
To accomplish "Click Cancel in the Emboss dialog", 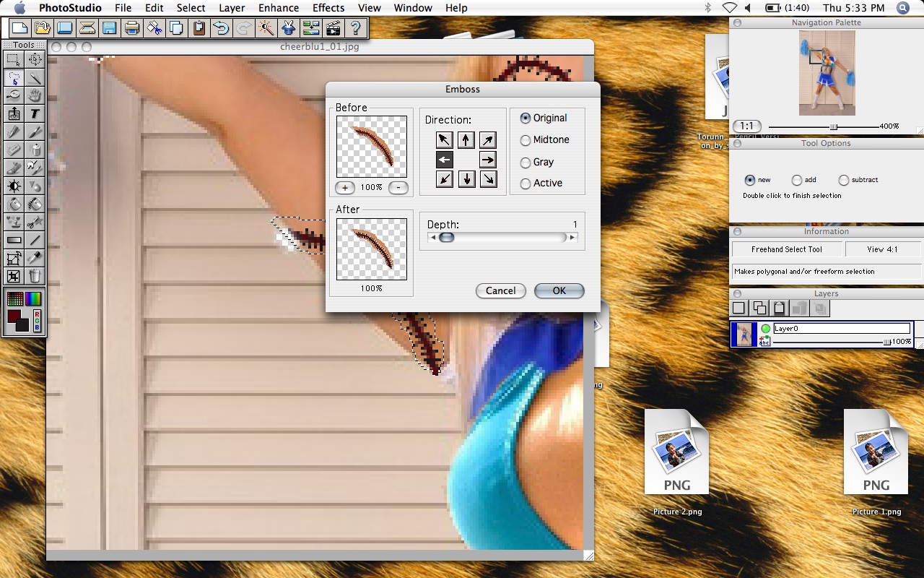I will (x=500, y=290).
